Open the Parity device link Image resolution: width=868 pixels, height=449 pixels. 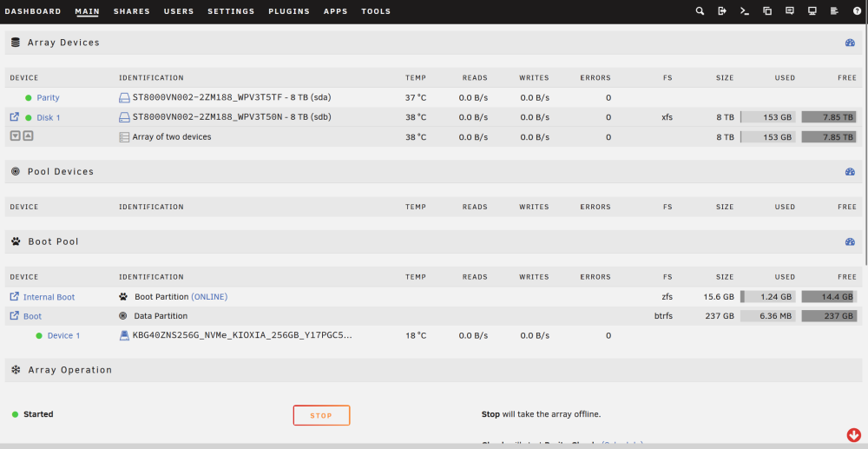click(48, 97)
